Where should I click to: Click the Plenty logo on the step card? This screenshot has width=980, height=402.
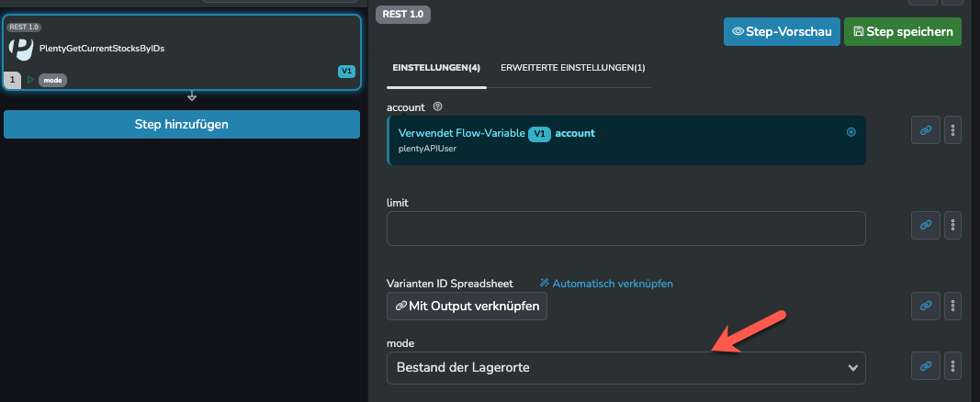[x=21, y=48]
